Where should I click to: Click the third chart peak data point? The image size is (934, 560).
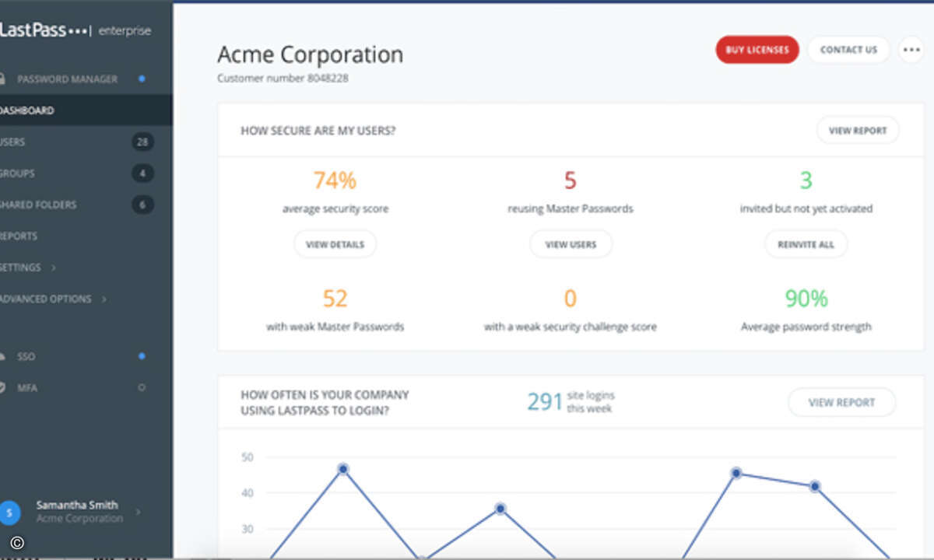coord(736,473)
